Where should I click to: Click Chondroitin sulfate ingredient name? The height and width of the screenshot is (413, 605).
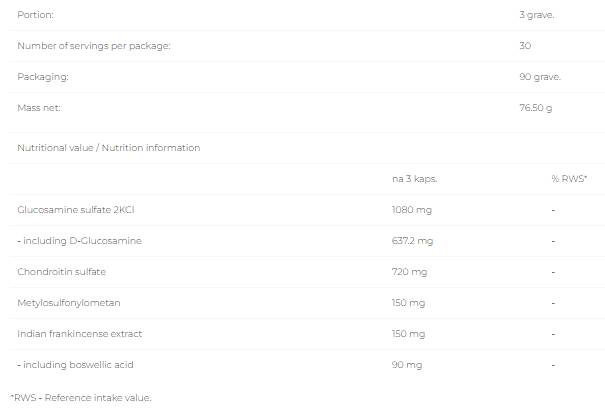(x=61, y=271)
